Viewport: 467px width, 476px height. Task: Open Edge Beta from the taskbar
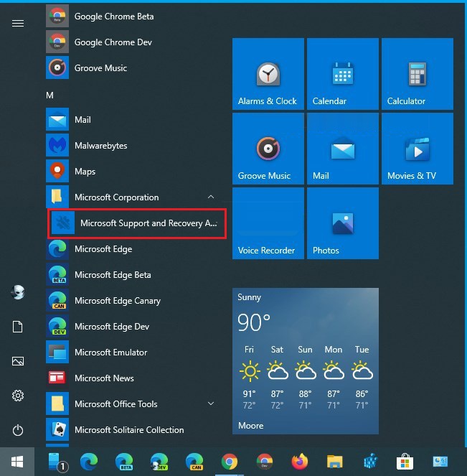124,462
